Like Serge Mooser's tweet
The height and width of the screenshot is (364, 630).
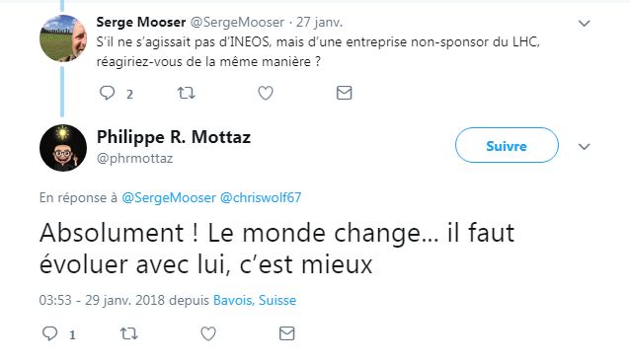tap(266, 93)
